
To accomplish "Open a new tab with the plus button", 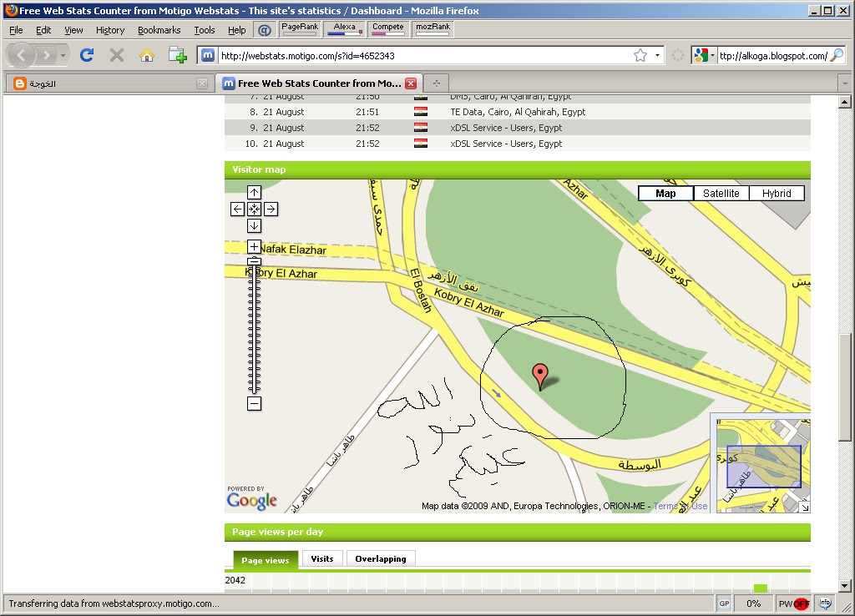I will click(x=436, y=83).
